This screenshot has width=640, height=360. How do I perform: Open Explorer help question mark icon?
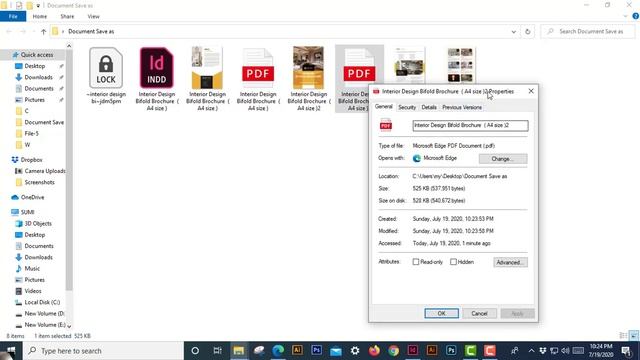(636, 16)
